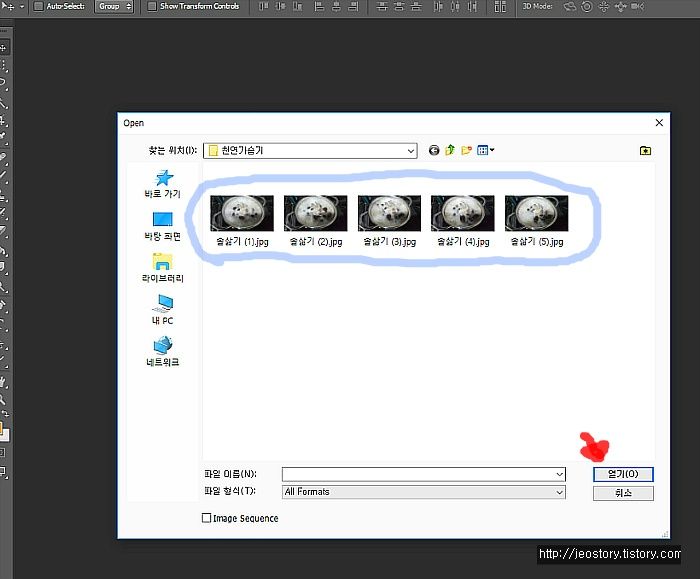Enable the Image Sequence checkbox
Viewport: 700px width, 579px height.
click(x=206, y=518)
